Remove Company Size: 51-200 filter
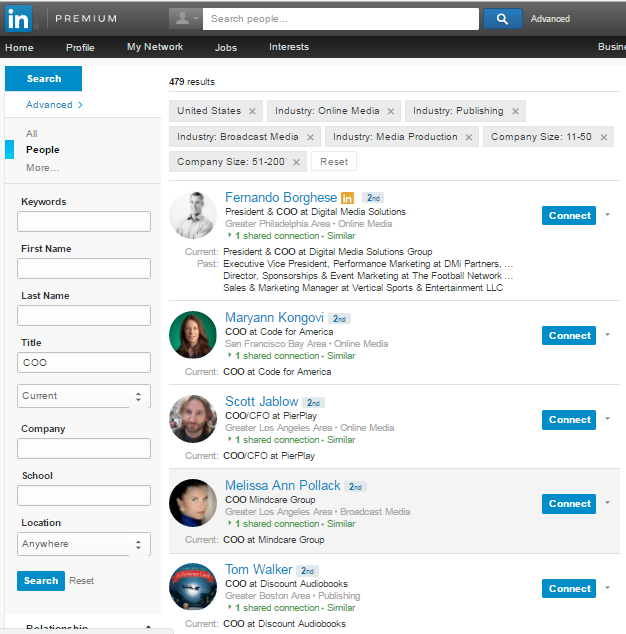 coord(296,162)
